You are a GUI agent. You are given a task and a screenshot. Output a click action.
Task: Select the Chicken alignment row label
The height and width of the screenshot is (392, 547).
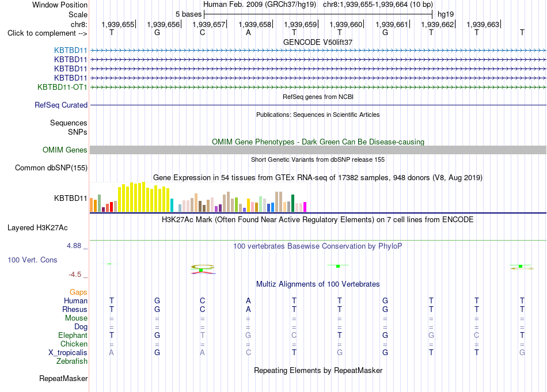click(x=74, y=344)
